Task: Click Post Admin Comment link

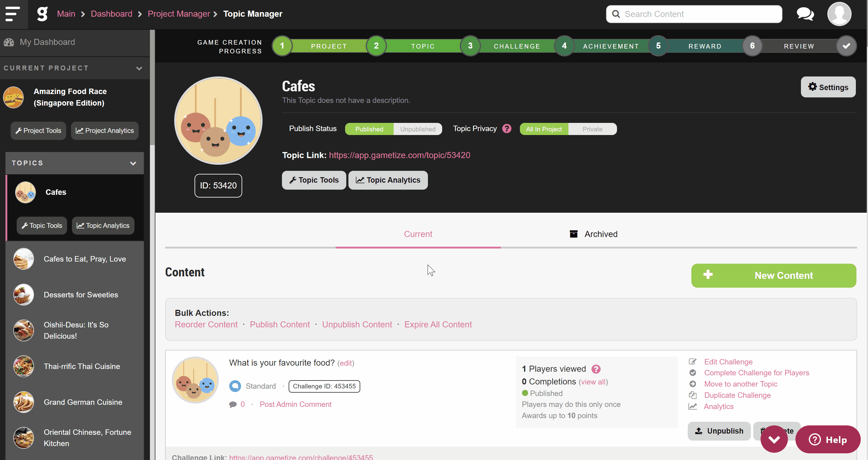Action: click(296, 404)
